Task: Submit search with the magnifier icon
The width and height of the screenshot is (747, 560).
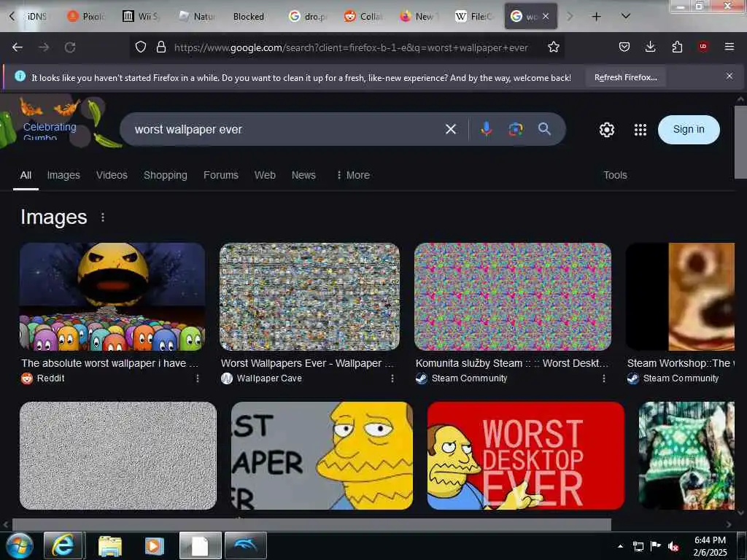Action: 544,128
